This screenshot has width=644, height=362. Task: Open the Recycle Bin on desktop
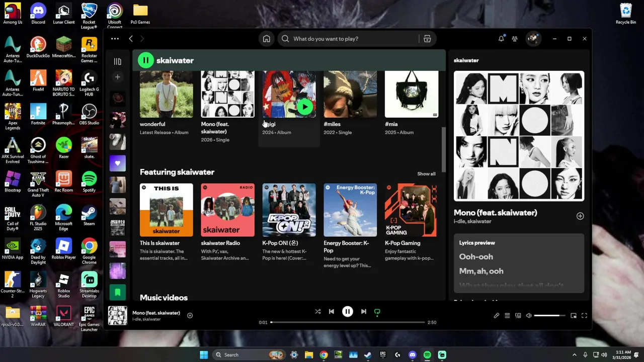(x=626, y=14)
